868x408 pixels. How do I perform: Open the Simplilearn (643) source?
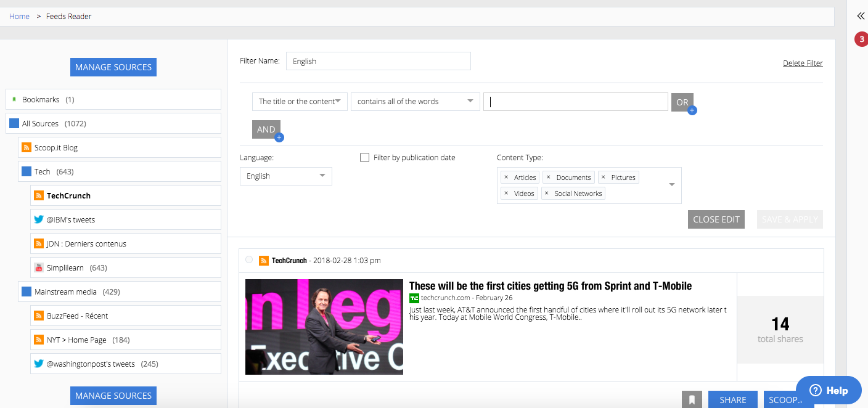[126, 268]
